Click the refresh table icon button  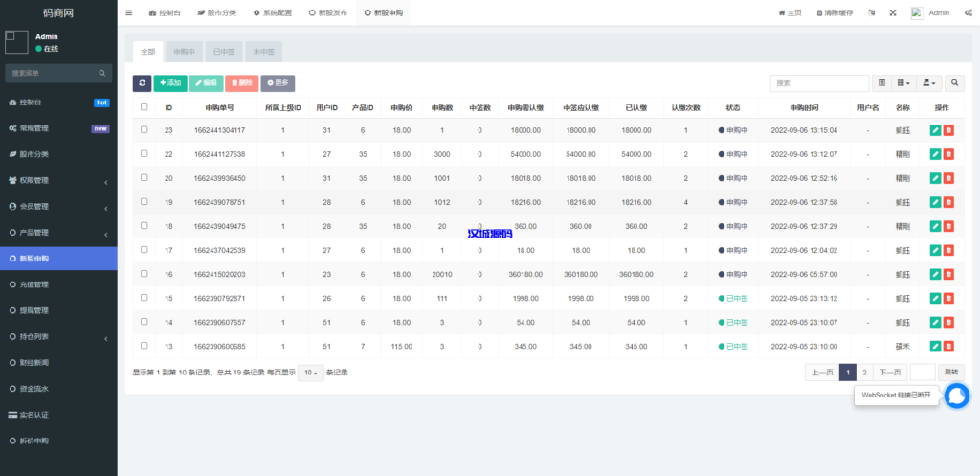142,83
